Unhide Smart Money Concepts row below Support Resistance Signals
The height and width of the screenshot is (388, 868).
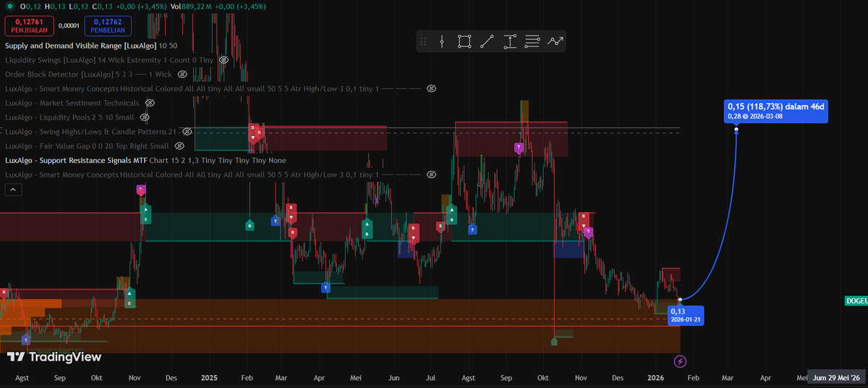pyautogui.click(x=431, y=175)
